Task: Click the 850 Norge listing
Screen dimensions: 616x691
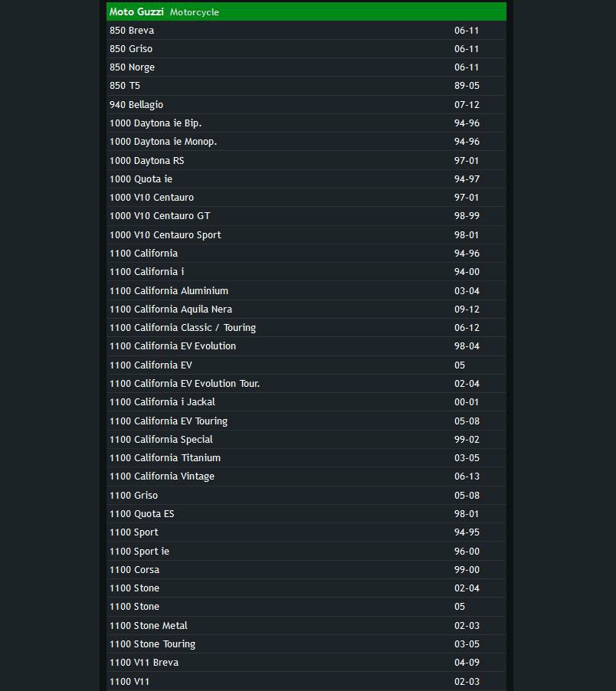Action: [x=133, y=67]
